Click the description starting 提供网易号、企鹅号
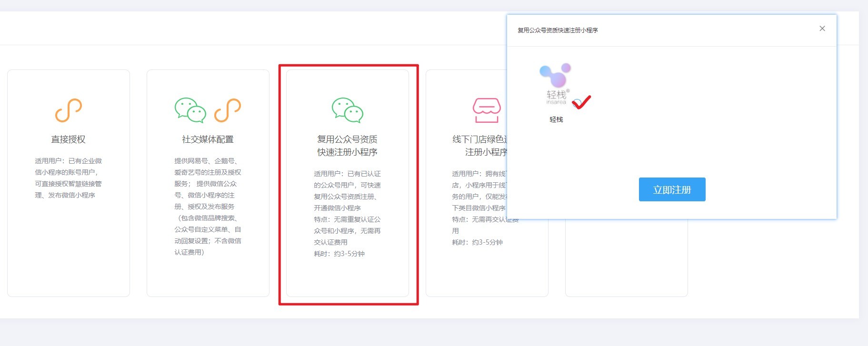868x346 pixels. [208, 207]
